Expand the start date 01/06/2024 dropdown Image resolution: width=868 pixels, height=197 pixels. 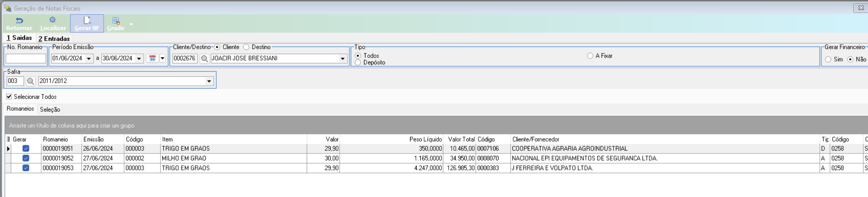point(89,58)
